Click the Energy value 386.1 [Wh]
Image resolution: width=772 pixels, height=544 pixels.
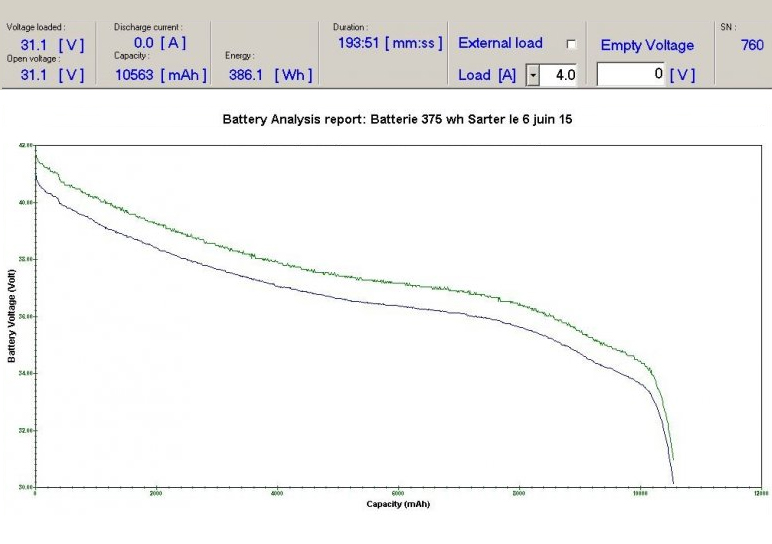pyautogui.click(x=270, y=75)
